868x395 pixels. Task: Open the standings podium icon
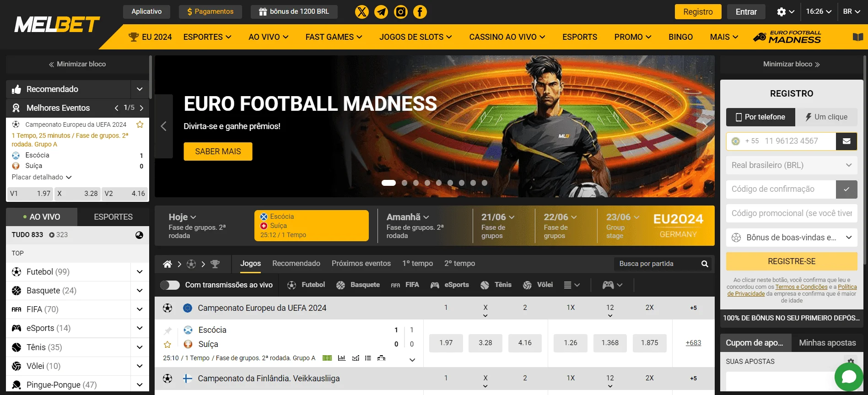tap(381, 358)
